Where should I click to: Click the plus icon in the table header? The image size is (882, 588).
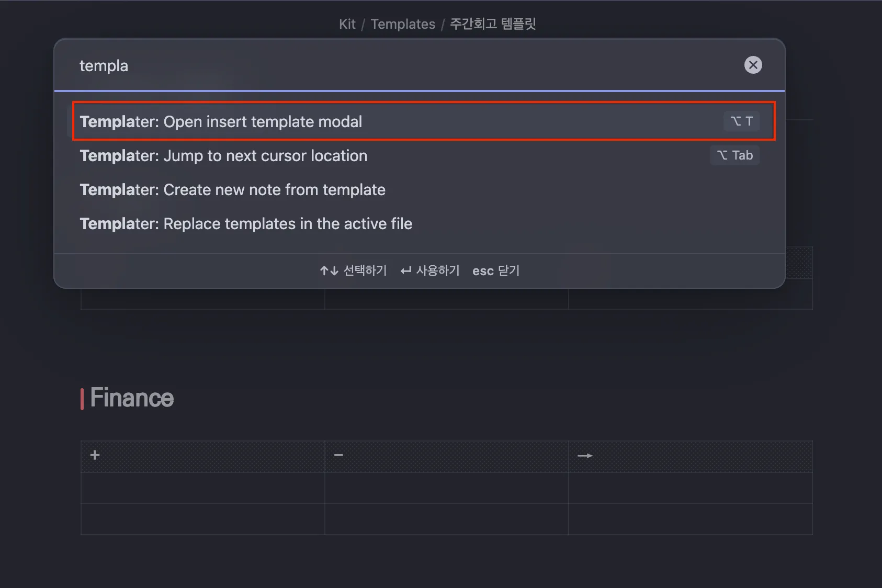point(95,455)
